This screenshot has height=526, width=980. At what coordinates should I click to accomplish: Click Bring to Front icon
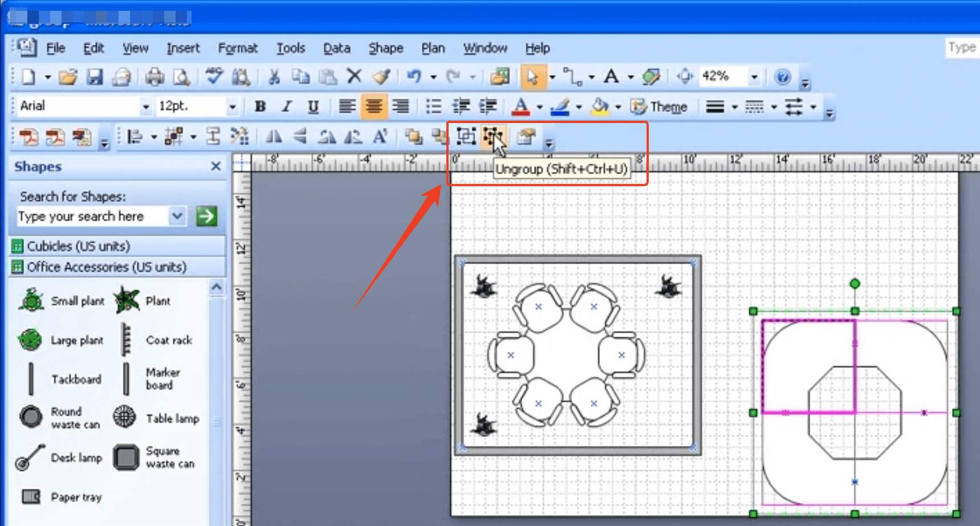click(x=413, y=137)
